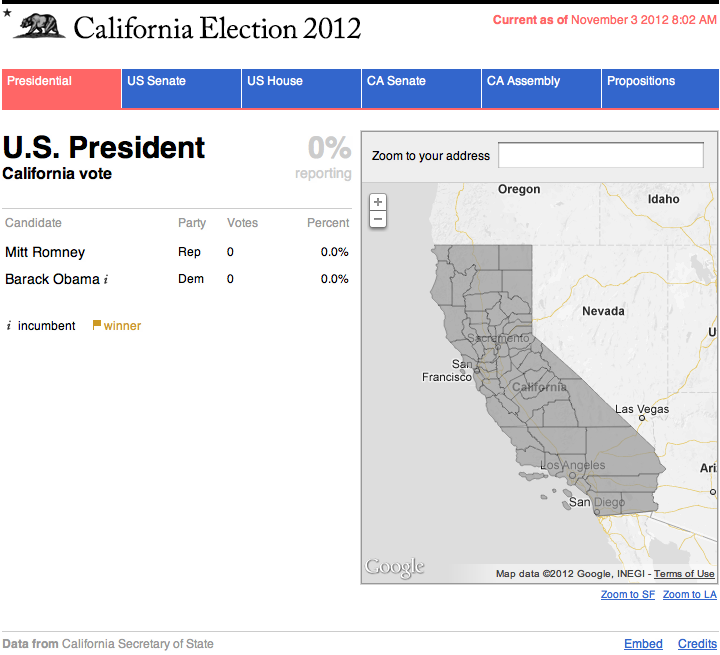Screen dimensions: 720x655
Task: Zoom out with the map minus button
Action: 378,218
